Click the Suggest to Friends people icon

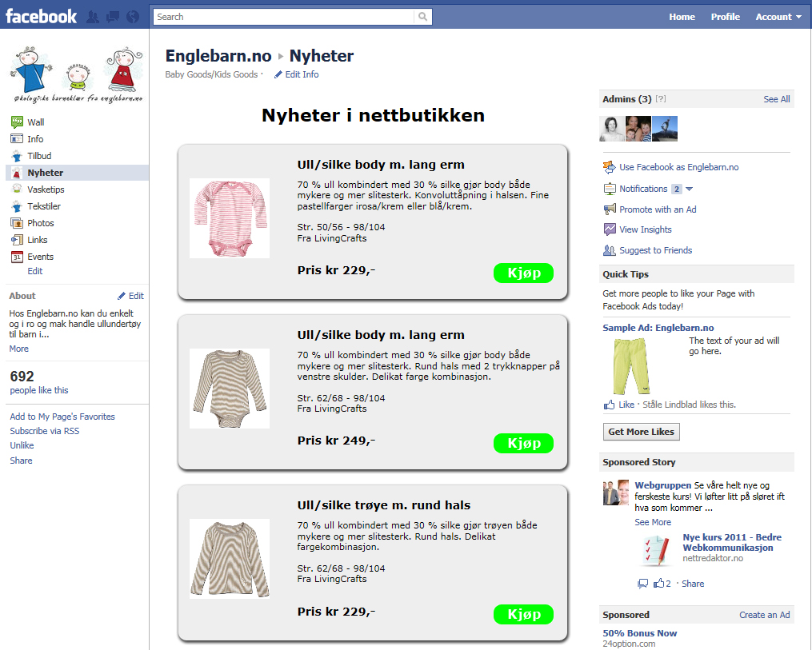610,250
